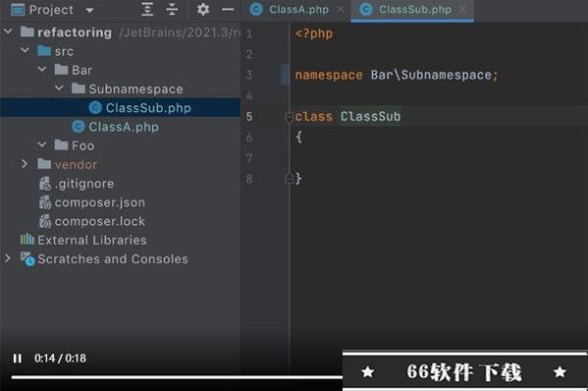Click the Scratches and Consoles icon
This screenshot has width=588, height=391.
27,259
